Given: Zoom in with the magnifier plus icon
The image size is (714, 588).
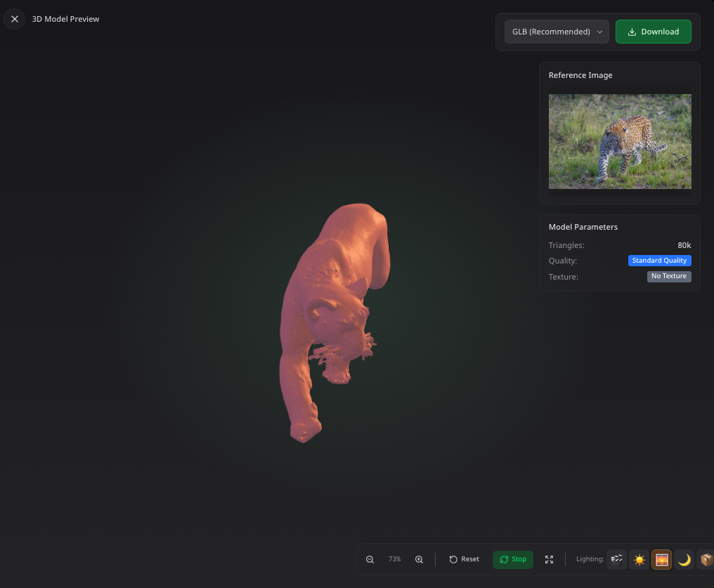Looking at the screenshot, I should [x=419, y=559].
